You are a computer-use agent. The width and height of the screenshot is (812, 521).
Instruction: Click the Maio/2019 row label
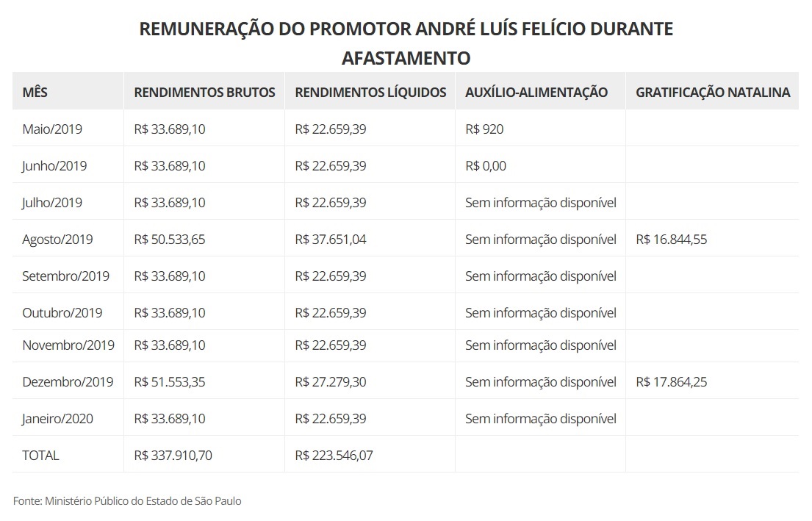tap(52, 129)
